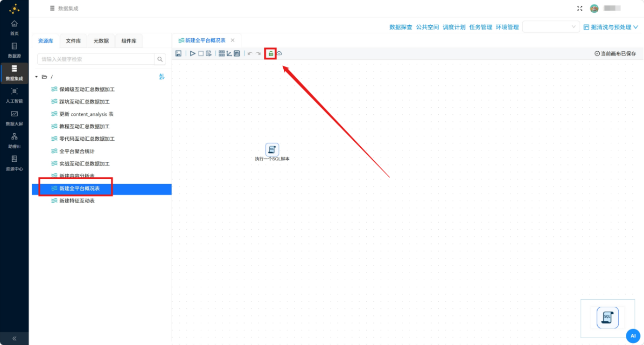Select the 执行一个SQL脚本 node on canvas
Image resolution: width=644 pixels, height=345 pixels.
pyautogui.click(x=272, y=152)
